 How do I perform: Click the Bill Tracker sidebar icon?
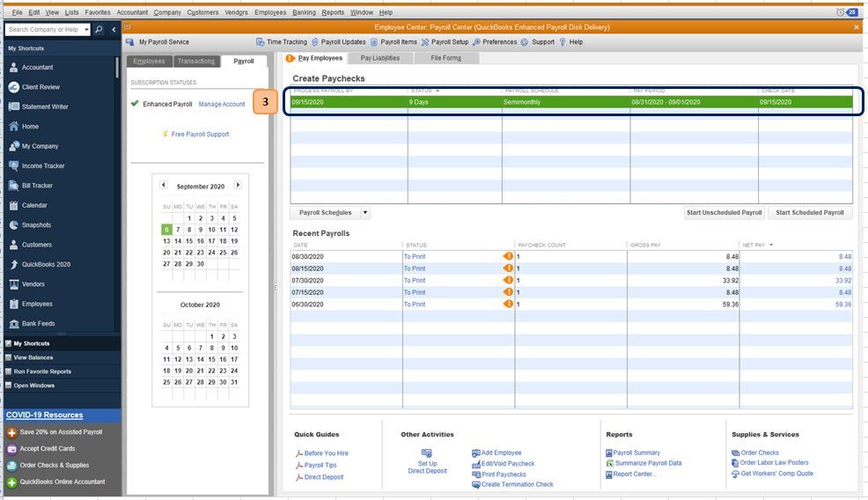(14, 186)
